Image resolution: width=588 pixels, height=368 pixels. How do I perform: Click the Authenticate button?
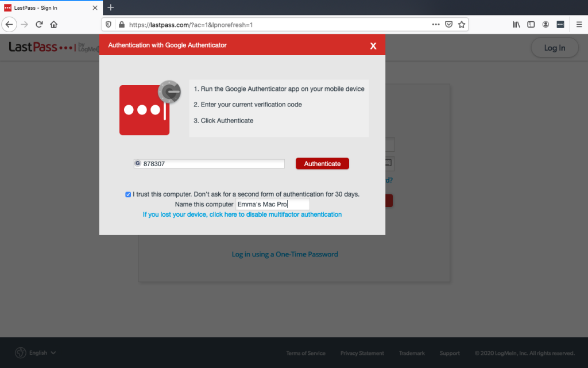coord(322,164)
